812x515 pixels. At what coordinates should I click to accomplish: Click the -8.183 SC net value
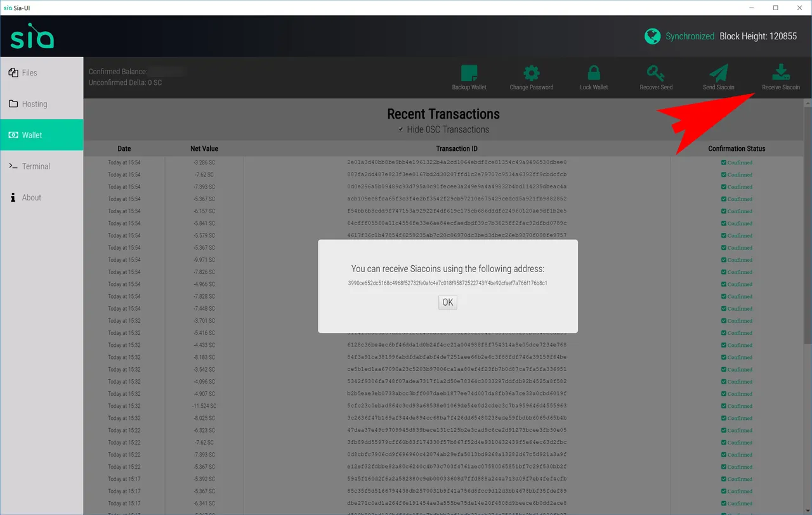coord(204,357)
